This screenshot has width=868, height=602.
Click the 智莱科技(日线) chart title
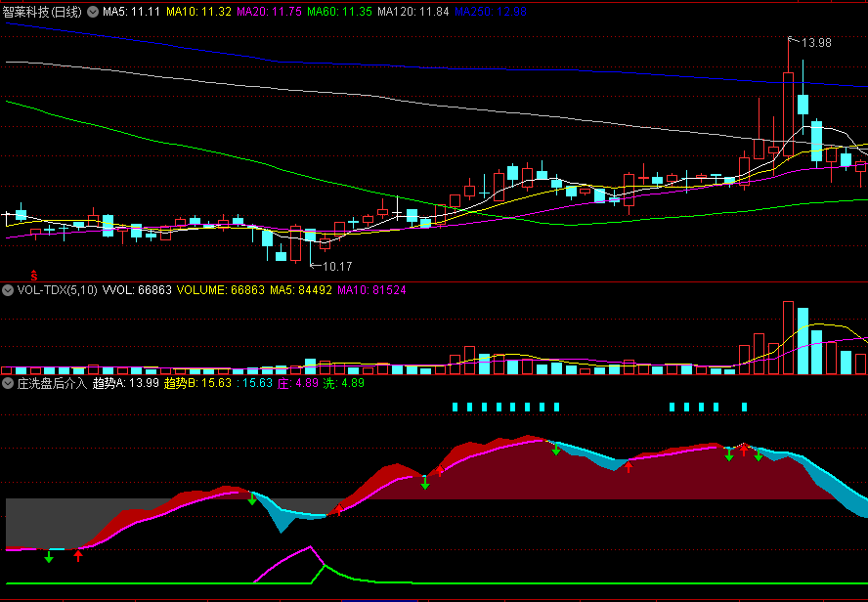[x=43, y=12]
